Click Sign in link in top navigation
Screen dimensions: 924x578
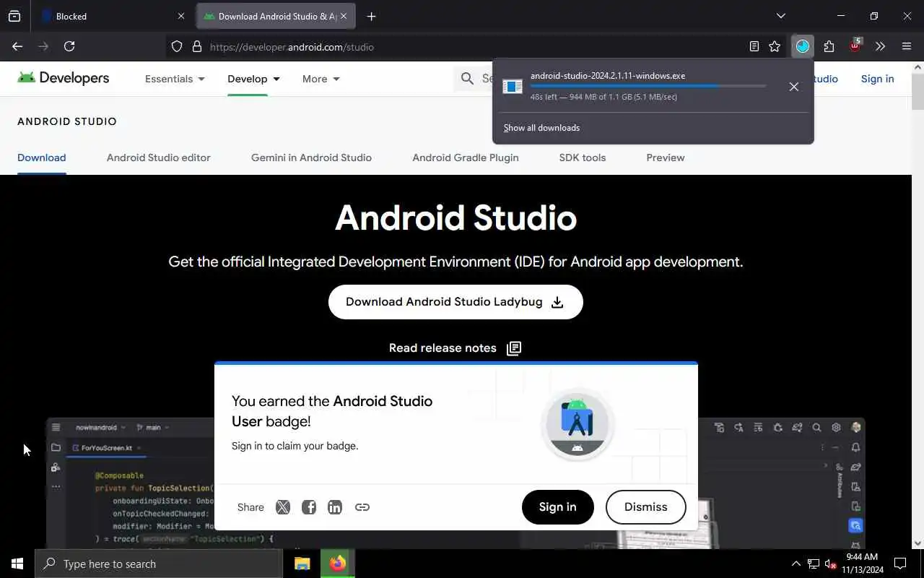point(877,79)
